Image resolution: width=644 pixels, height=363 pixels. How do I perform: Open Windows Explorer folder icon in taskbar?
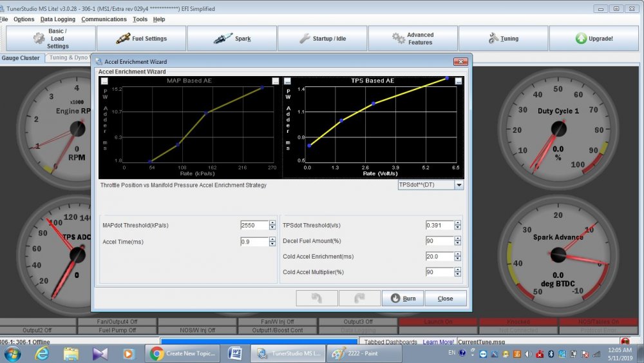pyautogui.click(x=71, y=353)
